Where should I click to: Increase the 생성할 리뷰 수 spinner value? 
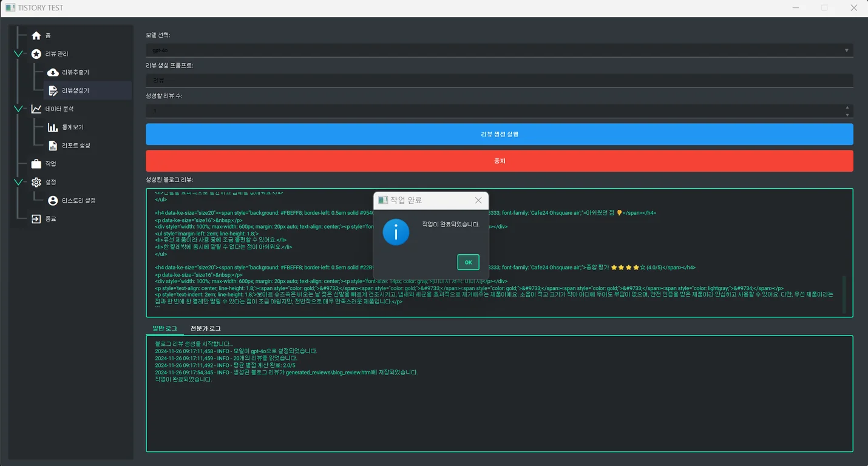[x=847, y=107]
